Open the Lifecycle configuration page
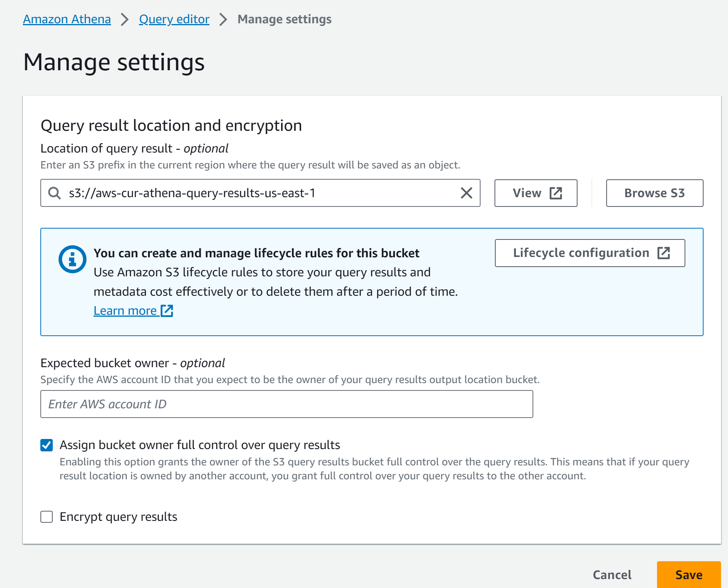Screen dimensions: 728x588 [590, 253]
